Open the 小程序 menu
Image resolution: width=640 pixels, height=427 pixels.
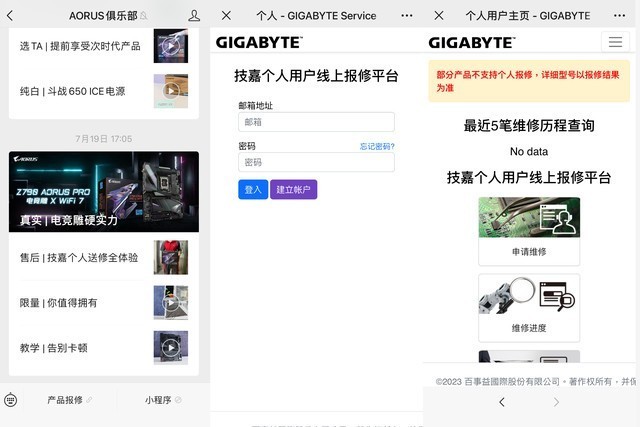point(163,400)
